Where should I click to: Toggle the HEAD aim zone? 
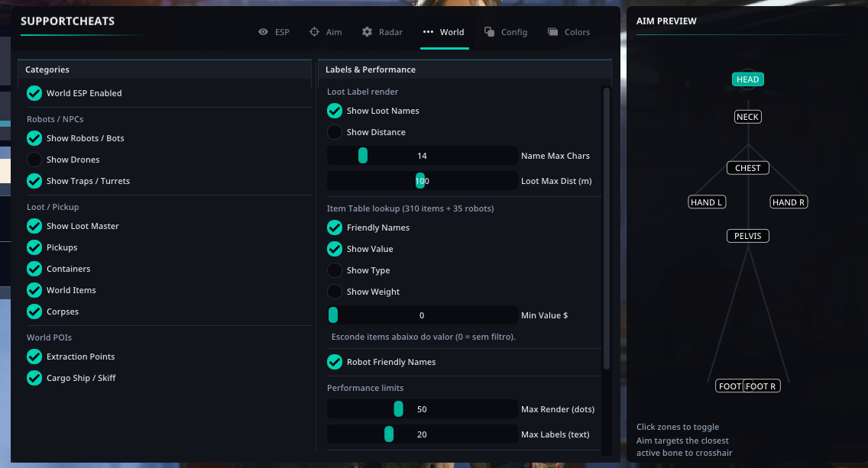(x=748, y=79)
